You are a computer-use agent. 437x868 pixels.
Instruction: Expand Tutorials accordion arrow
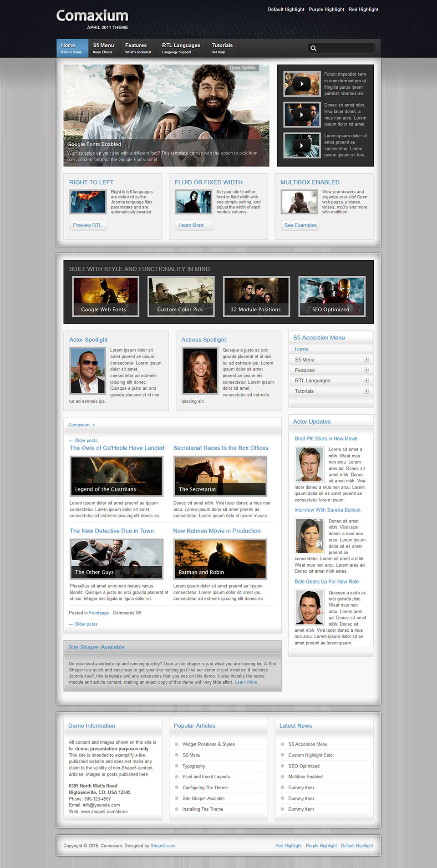[366, 391]
